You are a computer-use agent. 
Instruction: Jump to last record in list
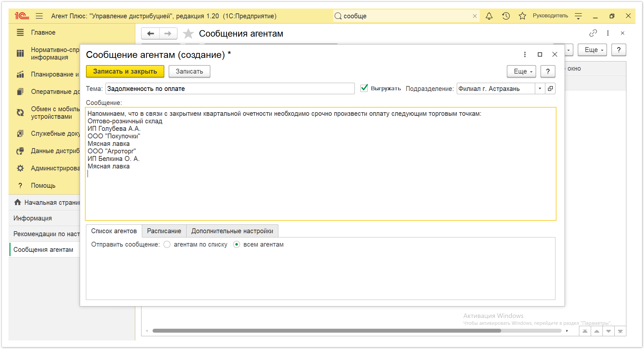tap(620, 331)
